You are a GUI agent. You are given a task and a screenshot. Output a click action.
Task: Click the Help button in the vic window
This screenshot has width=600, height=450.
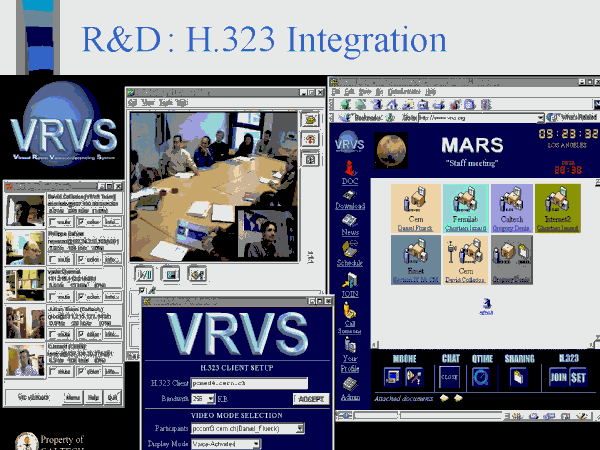pyautogui.click(x=93, y=398)
